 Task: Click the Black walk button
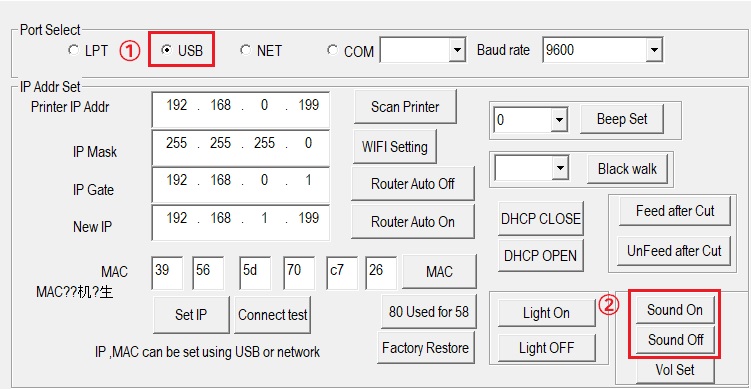pos(627,169)
